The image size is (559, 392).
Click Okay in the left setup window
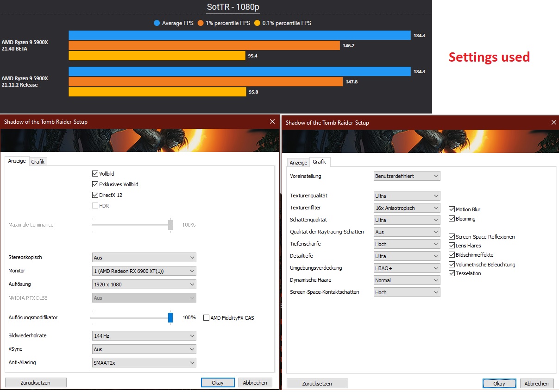pos(218,383)
